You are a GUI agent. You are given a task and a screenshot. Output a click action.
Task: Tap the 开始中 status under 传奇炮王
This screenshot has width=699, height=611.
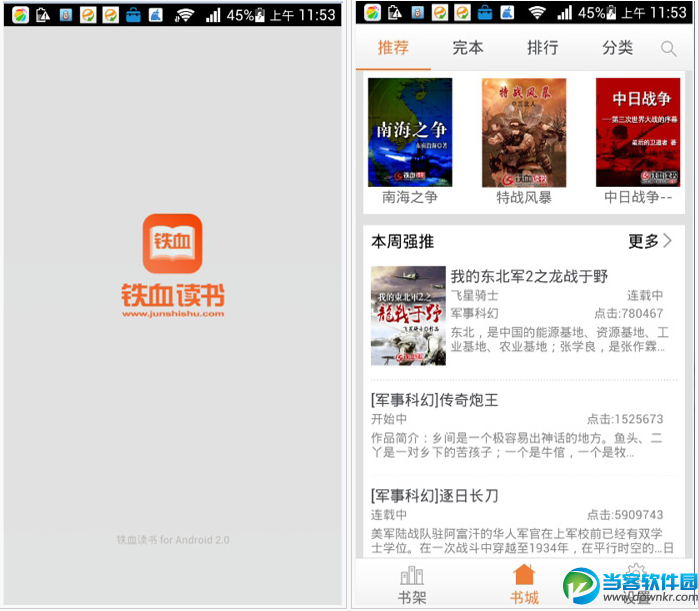pyautogui.click(x=389, y=419)
